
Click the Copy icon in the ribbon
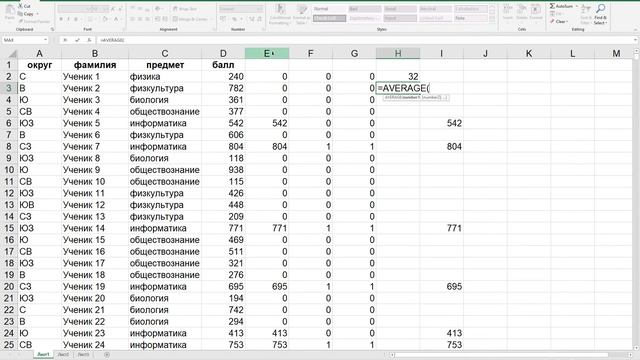(21, 13)
